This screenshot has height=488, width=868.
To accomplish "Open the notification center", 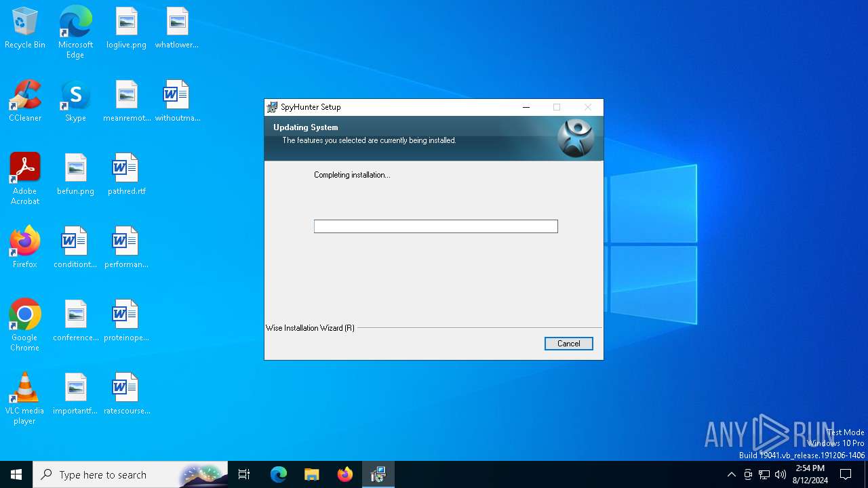I will 846,474.
